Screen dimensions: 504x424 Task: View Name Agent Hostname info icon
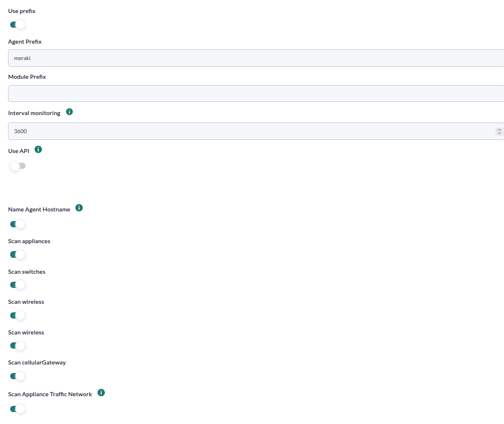(79, 208)
